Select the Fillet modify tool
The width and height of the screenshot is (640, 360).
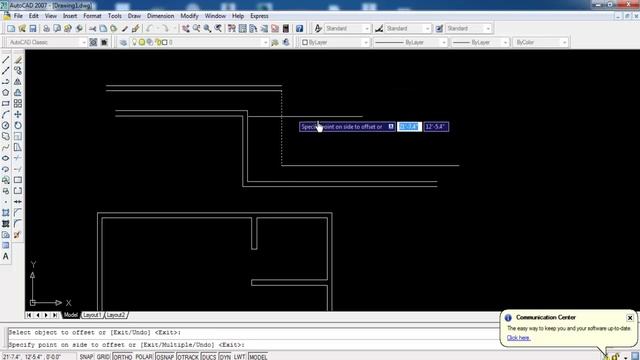coord(18,224)
